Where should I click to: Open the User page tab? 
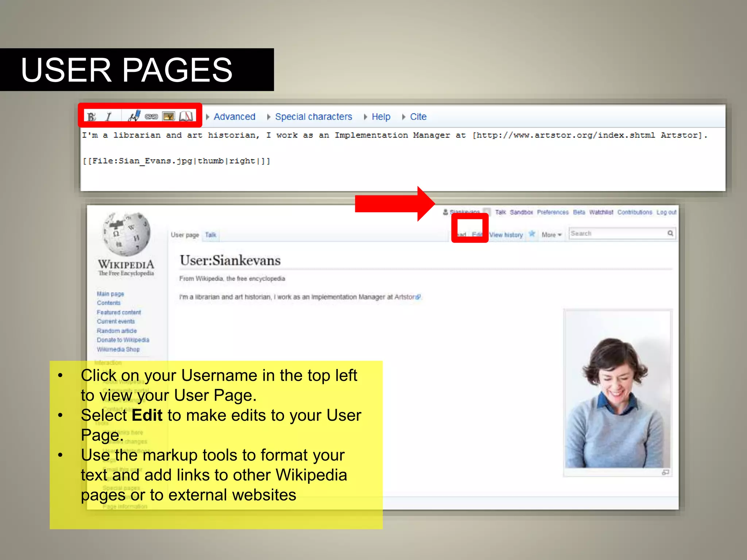185,235
